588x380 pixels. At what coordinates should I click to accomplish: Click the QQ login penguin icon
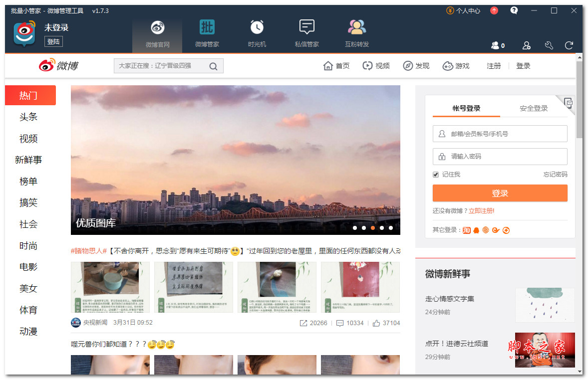[x=476, y=230]
